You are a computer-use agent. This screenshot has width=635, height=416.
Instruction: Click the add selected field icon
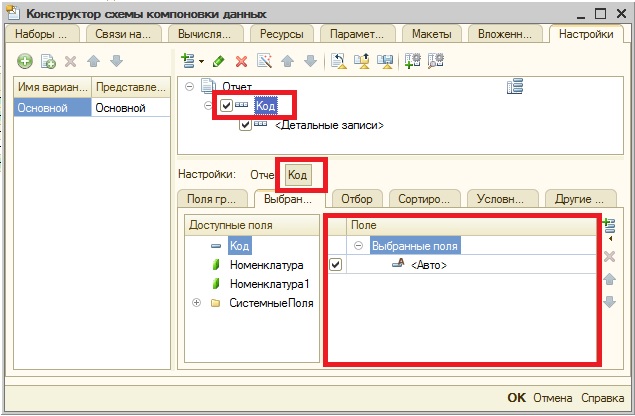[x=610, y=227]
